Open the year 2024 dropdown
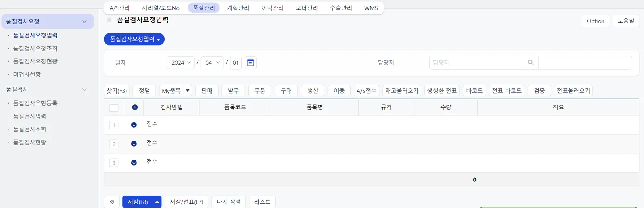The image size is (644, 208). coord(181,62)
